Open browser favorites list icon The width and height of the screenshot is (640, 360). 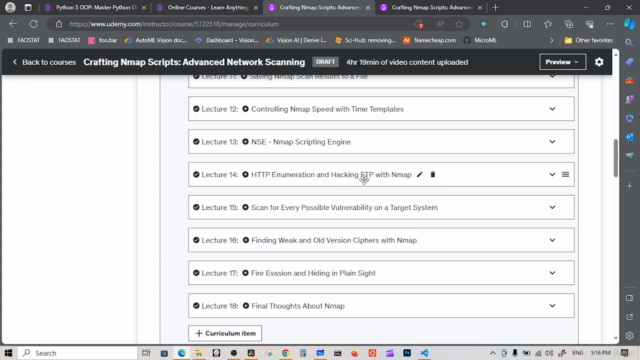click(x=548, y=24)
